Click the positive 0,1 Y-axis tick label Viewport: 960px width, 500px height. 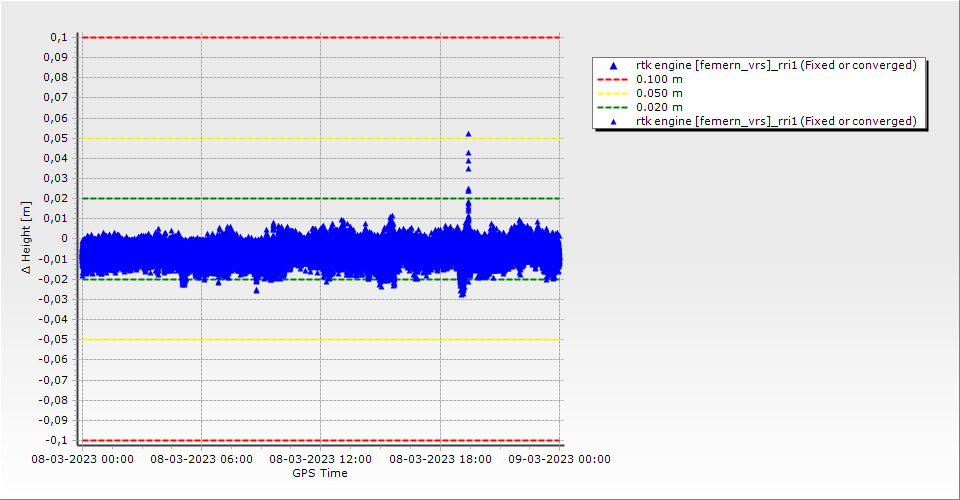point(58,37)
